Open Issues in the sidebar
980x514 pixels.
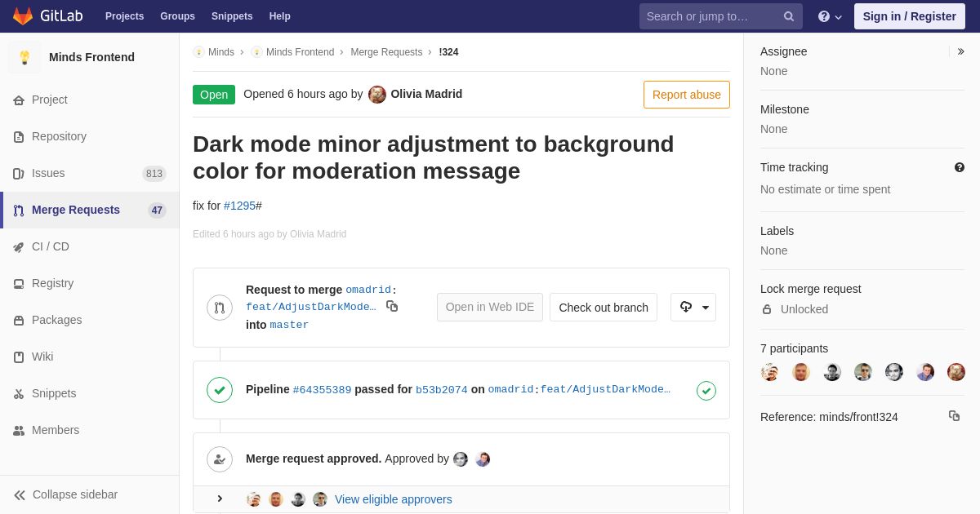48,173
